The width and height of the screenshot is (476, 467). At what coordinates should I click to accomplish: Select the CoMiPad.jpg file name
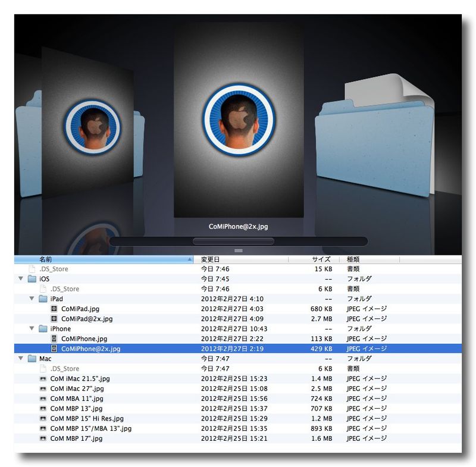[80, 309]
